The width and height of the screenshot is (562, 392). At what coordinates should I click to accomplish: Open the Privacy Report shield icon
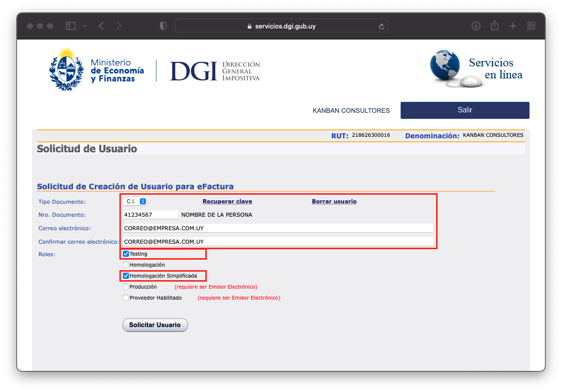(163, 25)
